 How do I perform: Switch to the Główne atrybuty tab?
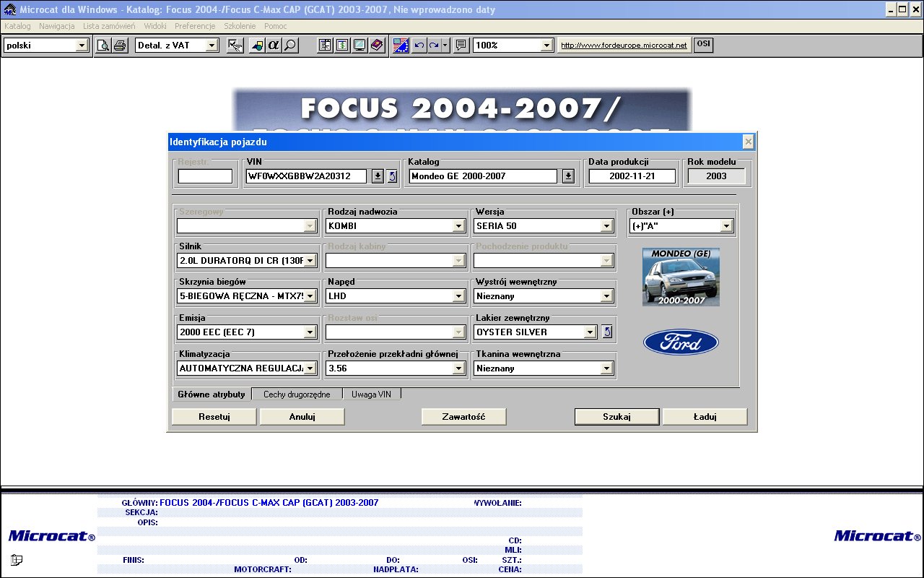(x=212, y=394)
